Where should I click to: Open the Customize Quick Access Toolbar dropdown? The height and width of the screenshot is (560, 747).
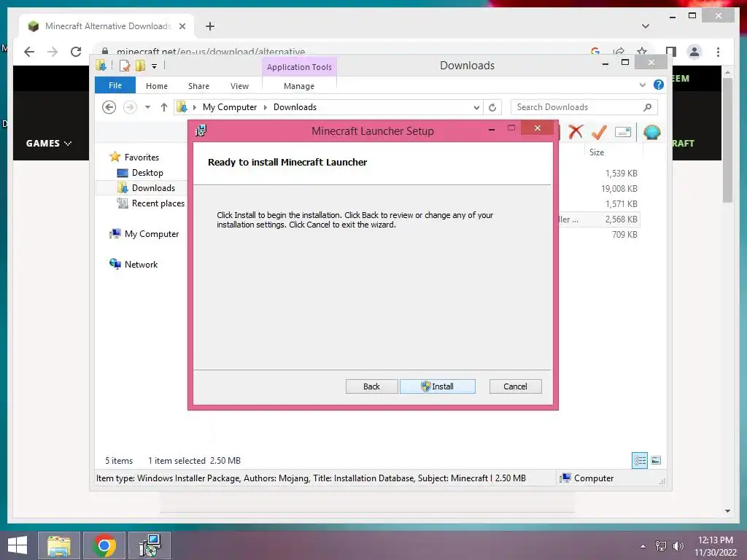coord(155,66)
